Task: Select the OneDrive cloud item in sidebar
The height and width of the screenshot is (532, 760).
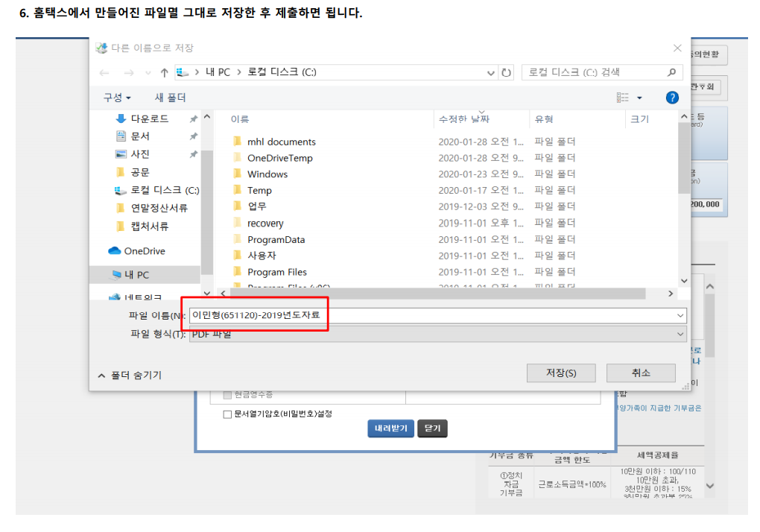Action: (x=144, y=251)
